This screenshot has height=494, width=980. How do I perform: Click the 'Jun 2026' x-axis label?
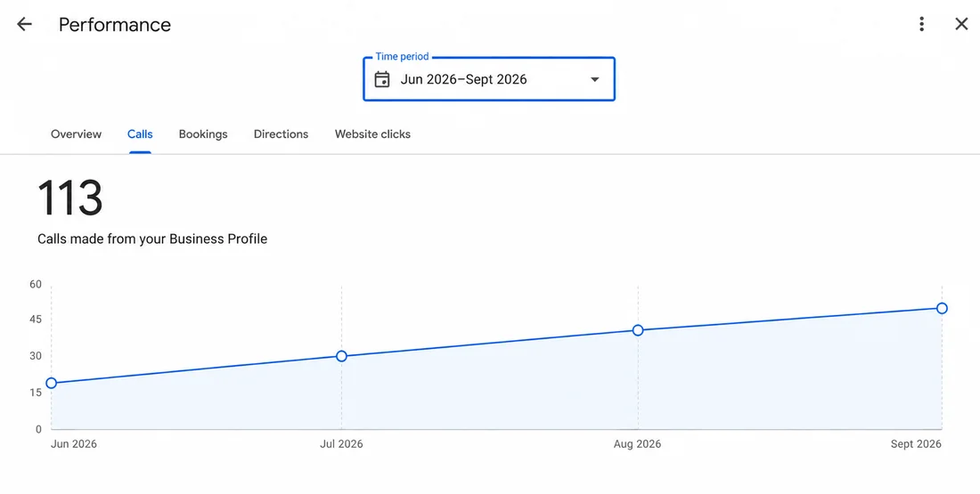tap(74, 444)
